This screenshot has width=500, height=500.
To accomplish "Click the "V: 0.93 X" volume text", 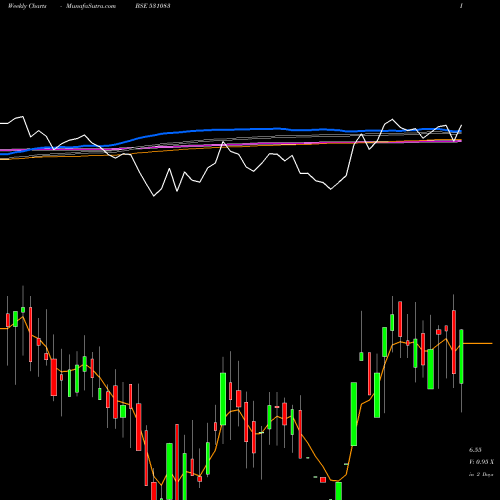I will tap(481, 462).
